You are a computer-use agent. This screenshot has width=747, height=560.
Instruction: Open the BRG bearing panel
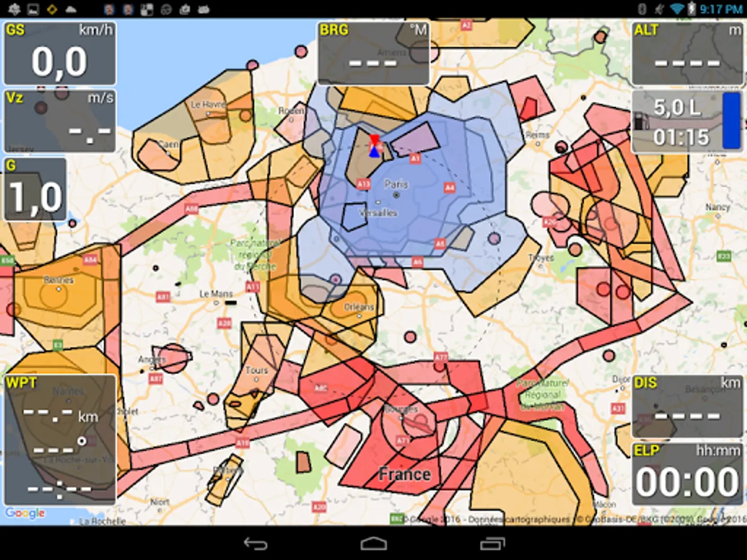coord(374,53)
